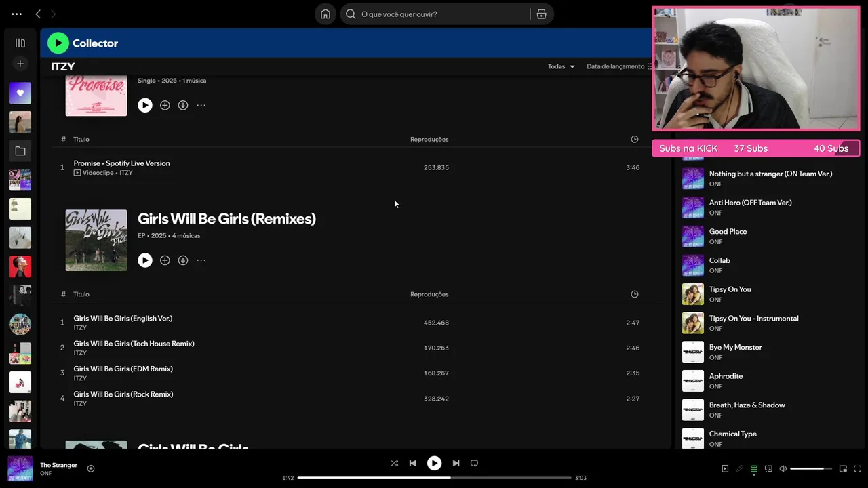Go forward with the right arrow
This screenshot has width=868, height=488.
coord(53,14)
